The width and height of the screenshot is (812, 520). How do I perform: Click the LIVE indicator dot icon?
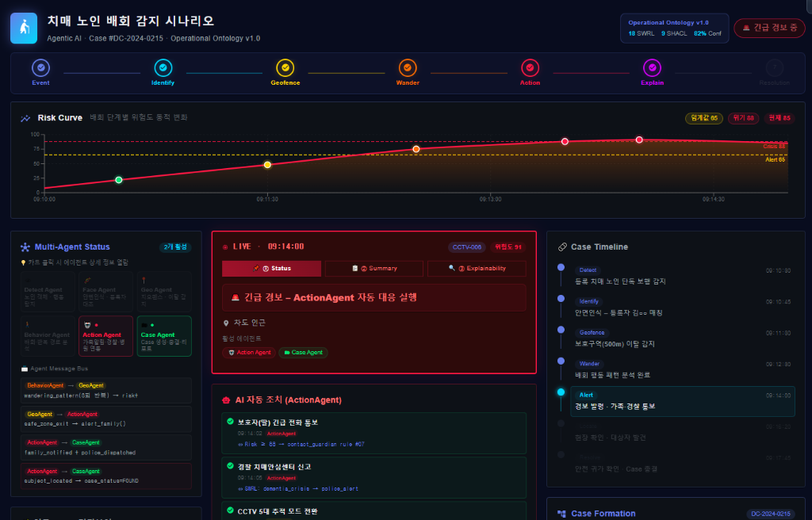coord(224,247)
